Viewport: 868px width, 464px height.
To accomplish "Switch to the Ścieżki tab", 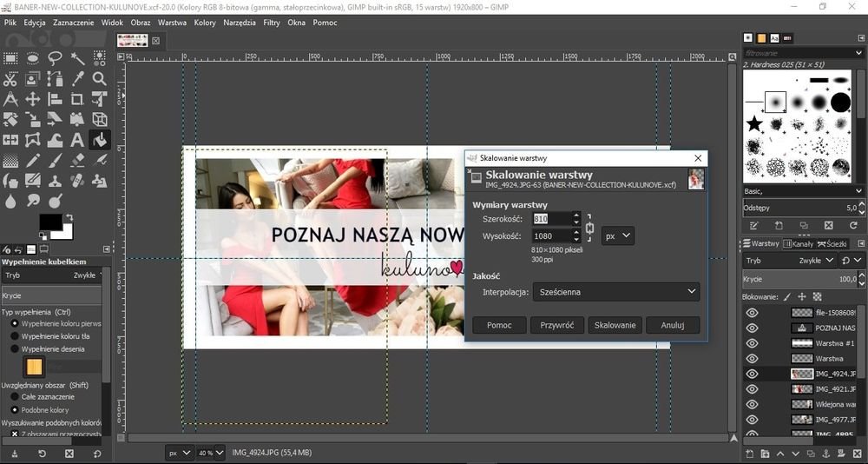I will click(832, 244).
